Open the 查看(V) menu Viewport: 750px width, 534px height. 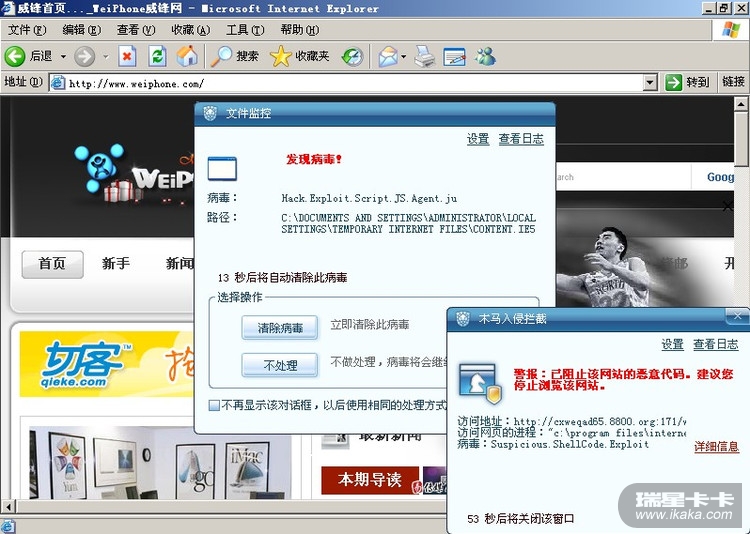(136, 30)
